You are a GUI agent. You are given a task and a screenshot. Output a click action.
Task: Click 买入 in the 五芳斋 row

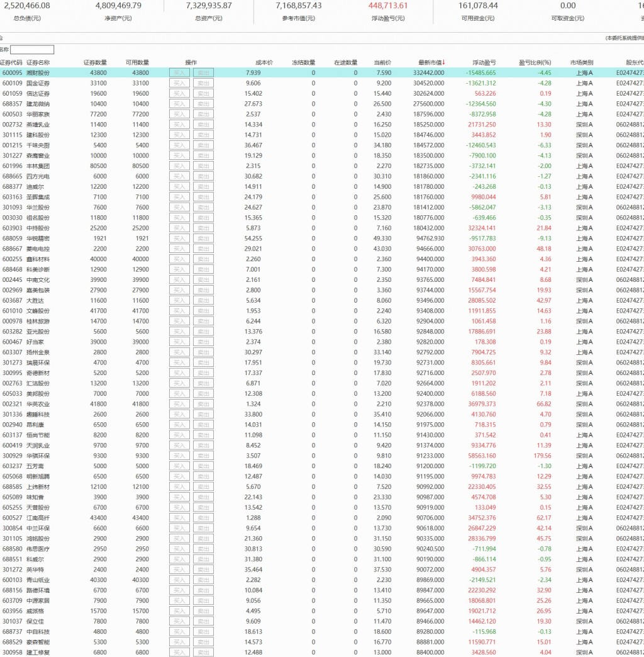click(179, 466)
